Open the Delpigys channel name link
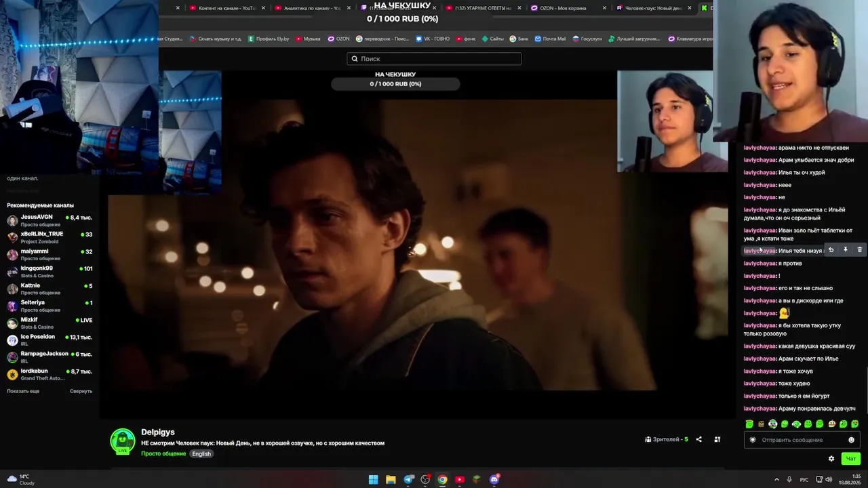 coord(158,432)
